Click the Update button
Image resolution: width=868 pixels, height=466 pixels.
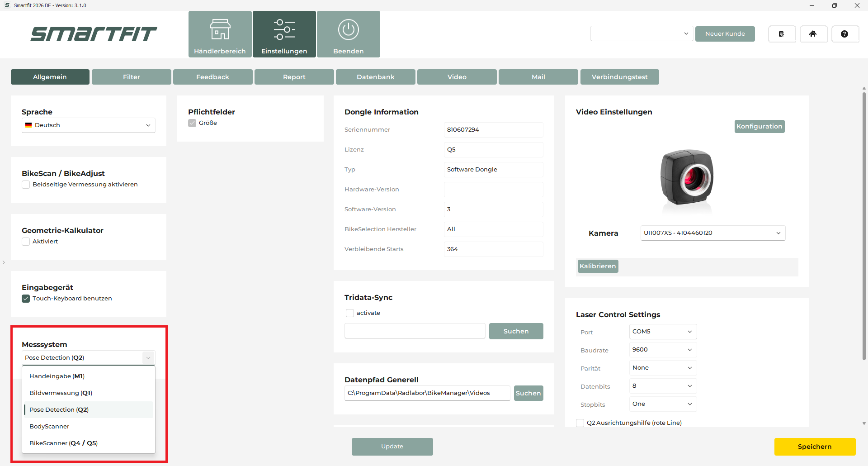[392, 447]
